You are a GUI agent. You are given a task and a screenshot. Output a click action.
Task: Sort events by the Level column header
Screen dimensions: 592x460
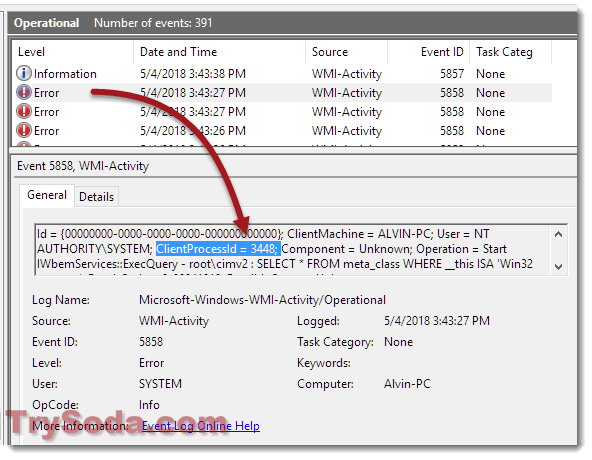click(x=72, y=52)
